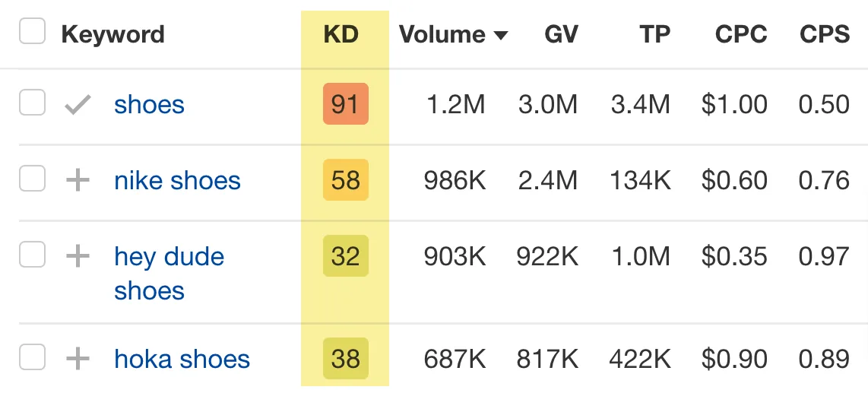The width and height of the screenshot is (868, 393).
Task: Sort by the TP column header
Action: point(655,35)
